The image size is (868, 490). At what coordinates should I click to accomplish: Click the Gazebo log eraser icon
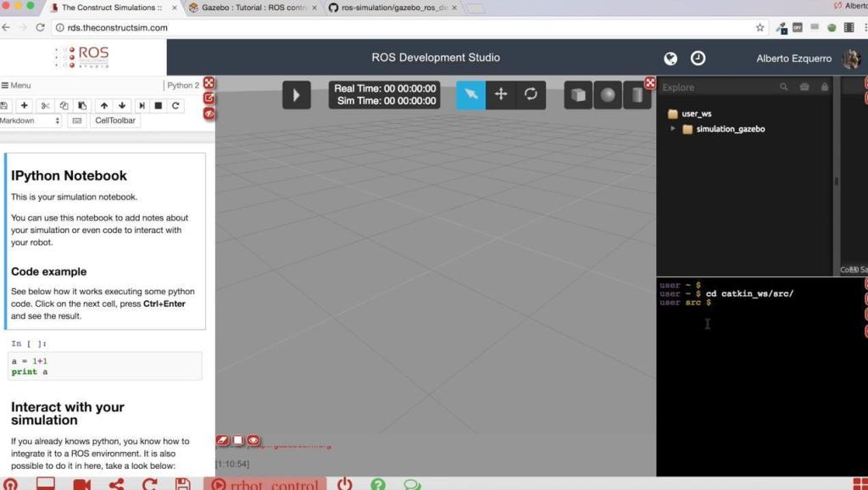coord(223,440)
